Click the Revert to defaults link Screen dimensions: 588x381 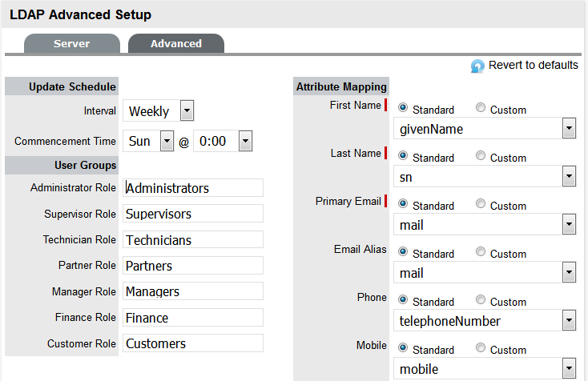533,66
